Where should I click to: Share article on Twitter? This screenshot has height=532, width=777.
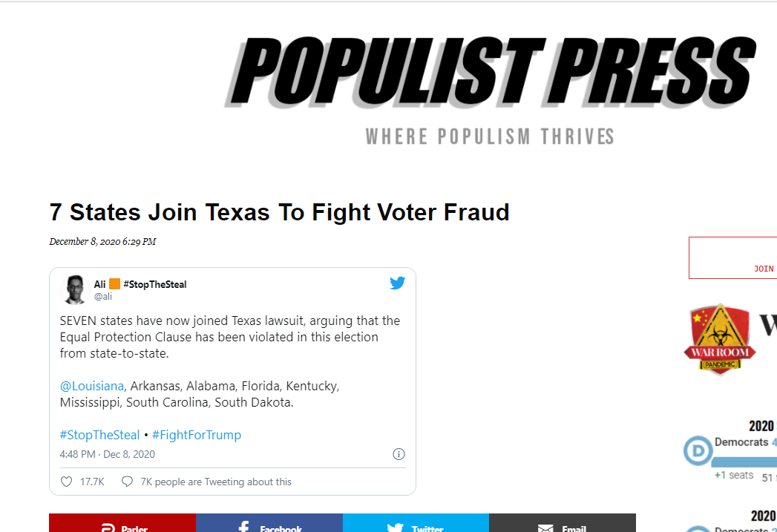coord(416,523)
